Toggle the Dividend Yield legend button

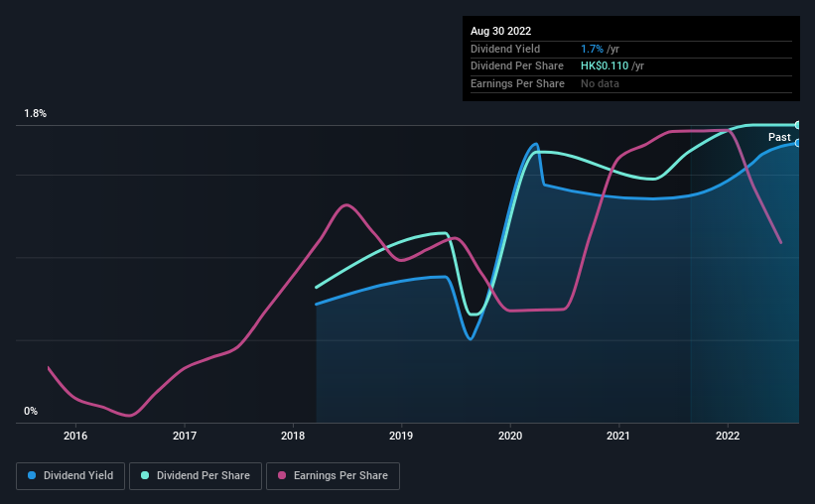[x=70, y=476]
